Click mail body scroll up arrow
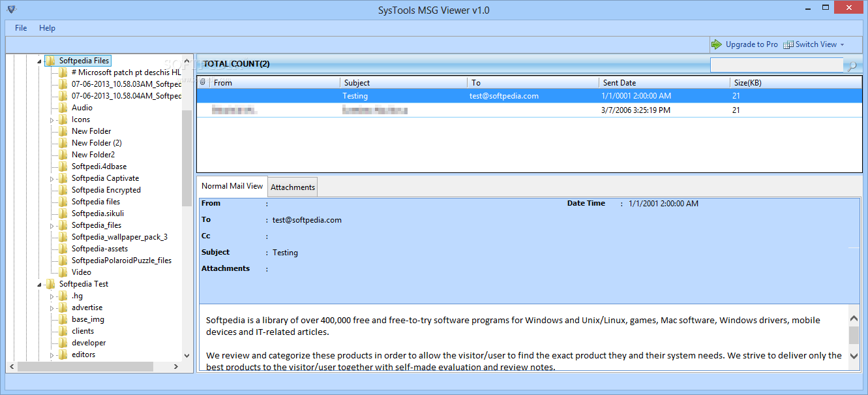This screenshot has height=395, width=868. click(x=854, y=318)
